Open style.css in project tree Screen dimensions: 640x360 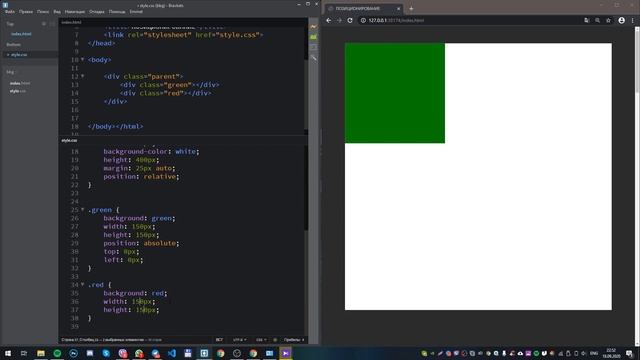click(18, 91)
